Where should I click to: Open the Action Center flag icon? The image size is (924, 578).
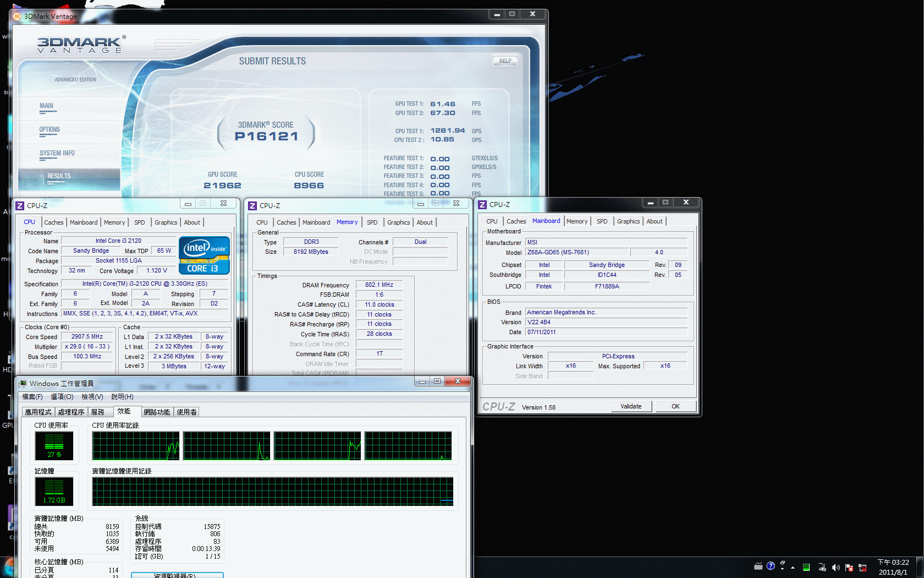tap(849, 568)
